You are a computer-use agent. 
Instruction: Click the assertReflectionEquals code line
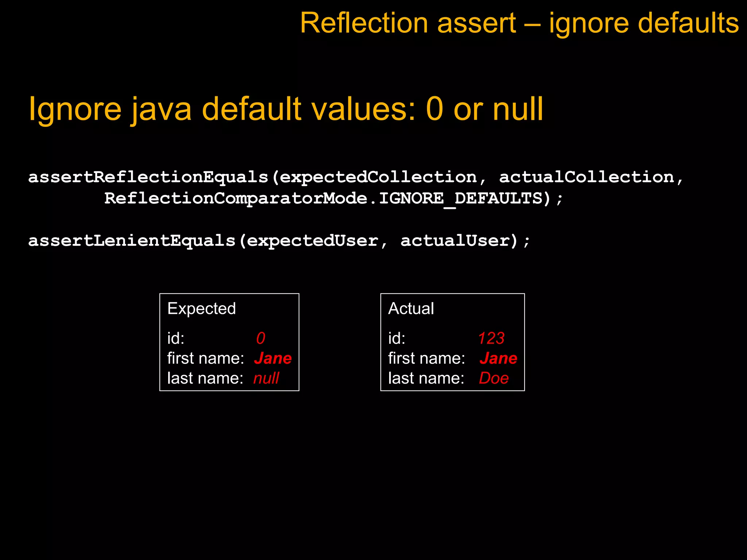point(356,178)
